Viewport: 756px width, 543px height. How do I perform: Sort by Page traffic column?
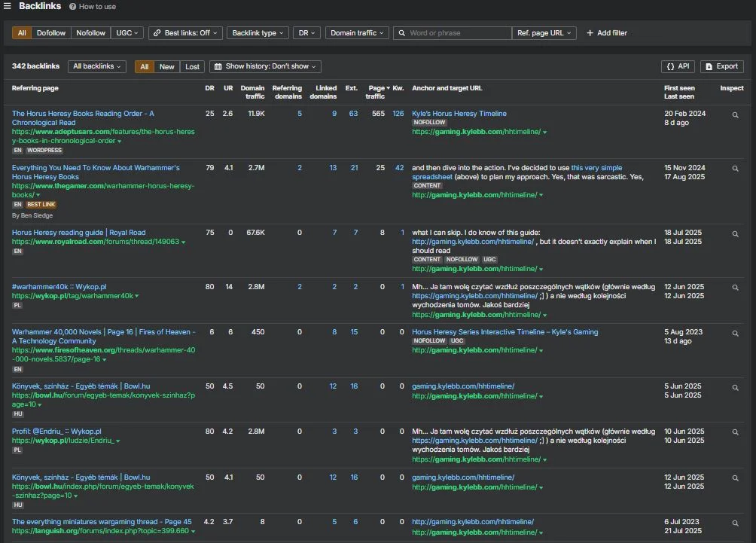(x=376, y=92)
